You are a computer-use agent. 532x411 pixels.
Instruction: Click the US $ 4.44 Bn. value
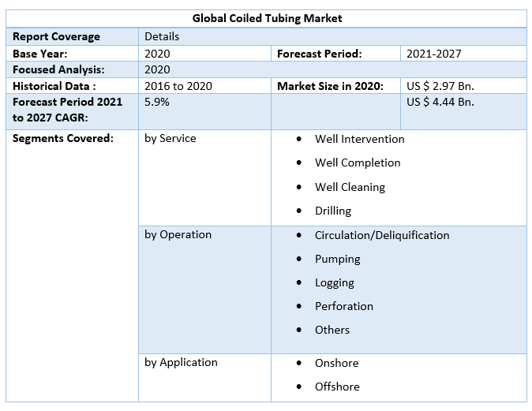tap(440, 102)
